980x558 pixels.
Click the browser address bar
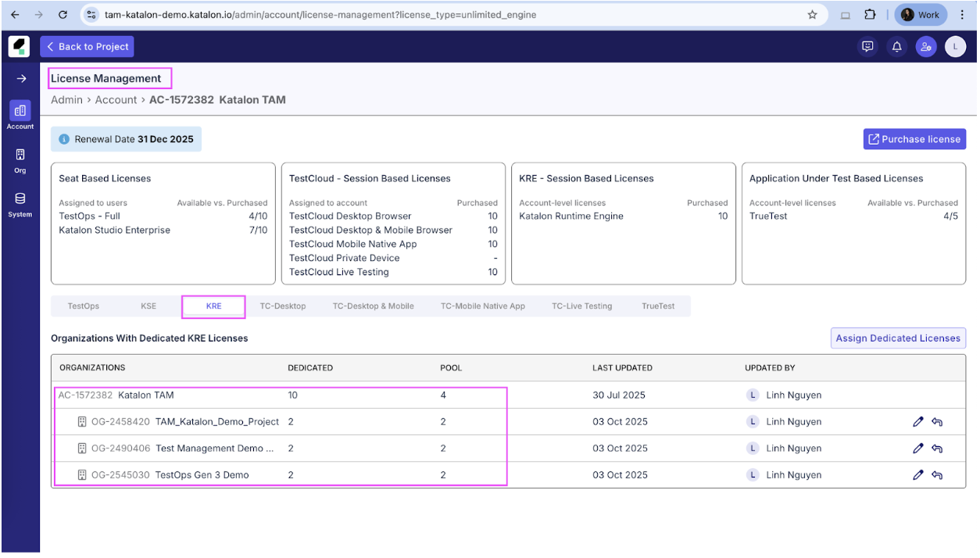313,14
